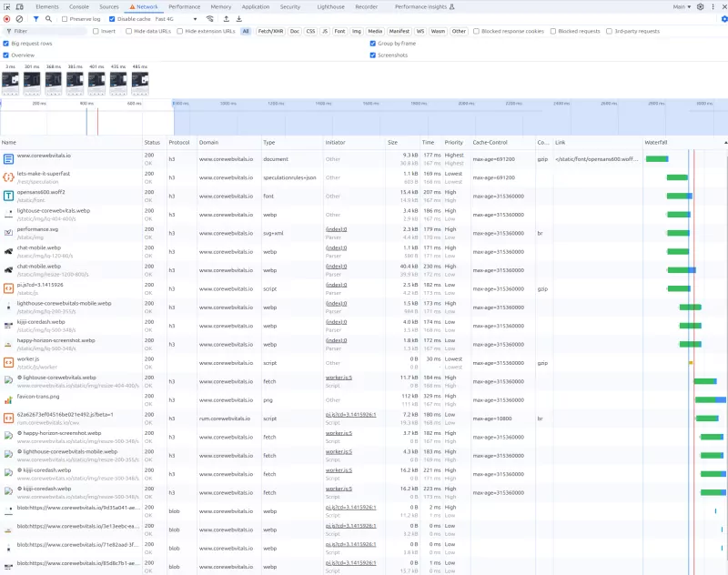
Task: Stop recording with red record icon
Action: 5,19
